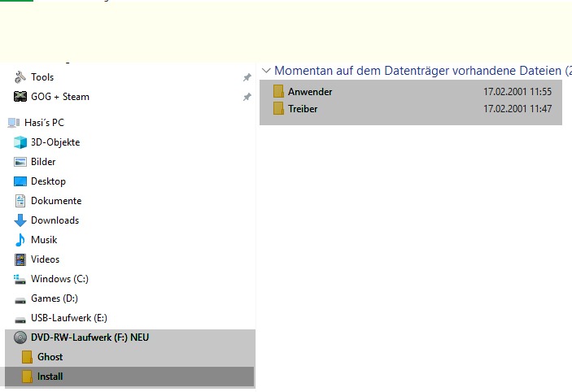Click the Dokumente page icon
This screenshot has width=572, height=392.
20,201
